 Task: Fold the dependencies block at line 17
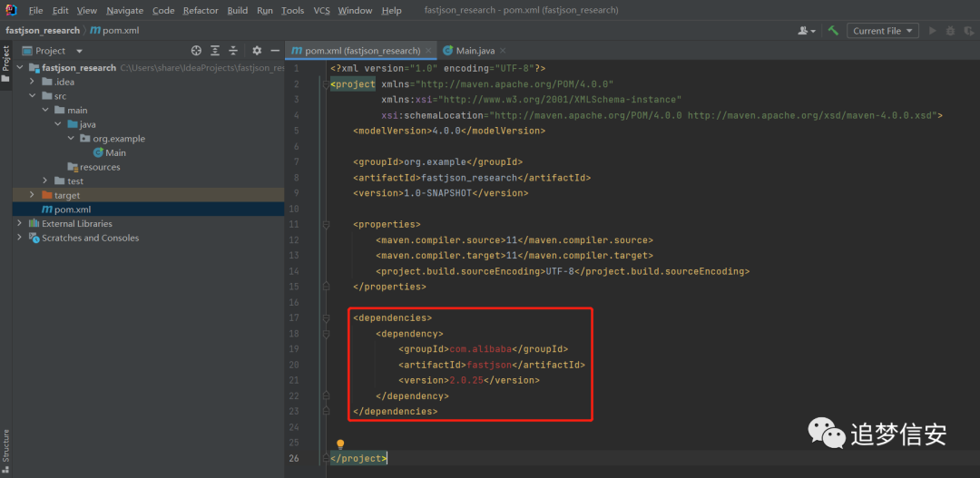[x=326, y=318]
